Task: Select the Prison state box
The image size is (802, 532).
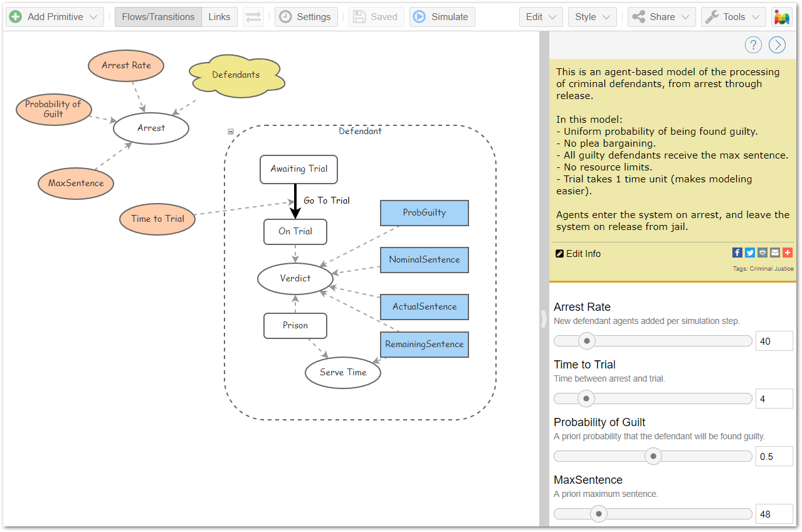Action: 295,325
